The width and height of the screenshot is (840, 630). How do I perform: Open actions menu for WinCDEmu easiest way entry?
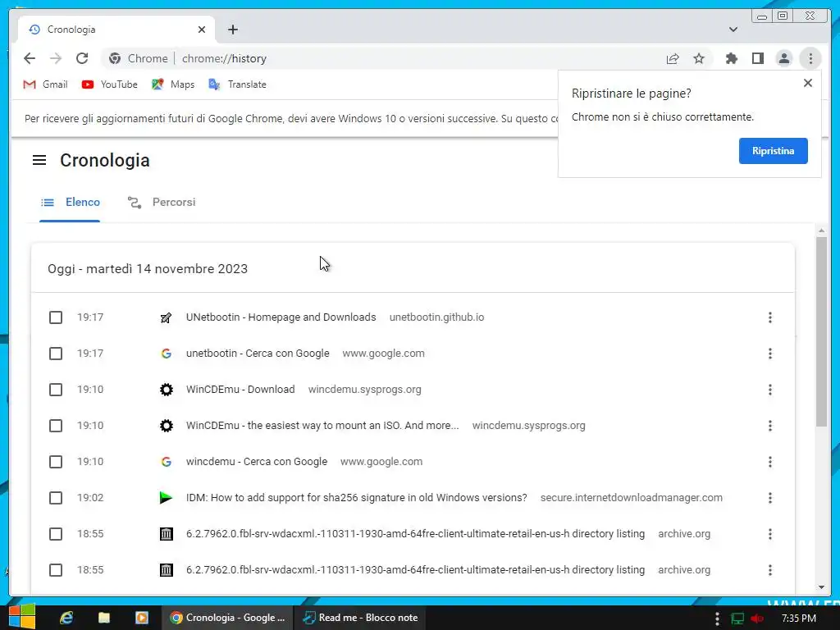(x=769, y=426)
